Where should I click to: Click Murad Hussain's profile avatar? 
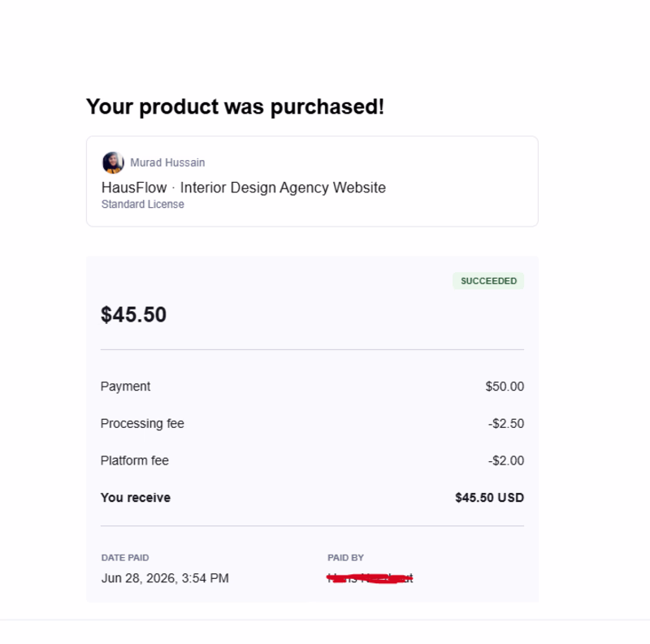pyautogui.click(x=113, y=162)
